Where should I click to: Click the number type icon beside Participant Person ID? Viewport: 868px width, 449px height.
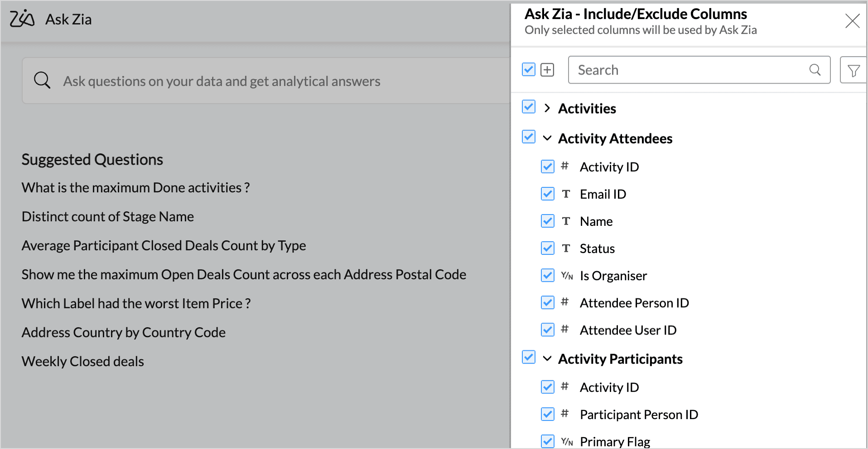coord(564,413)
